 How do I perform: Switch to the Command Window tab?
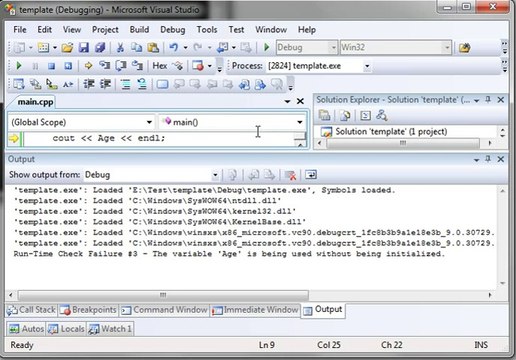click(164, 310)
